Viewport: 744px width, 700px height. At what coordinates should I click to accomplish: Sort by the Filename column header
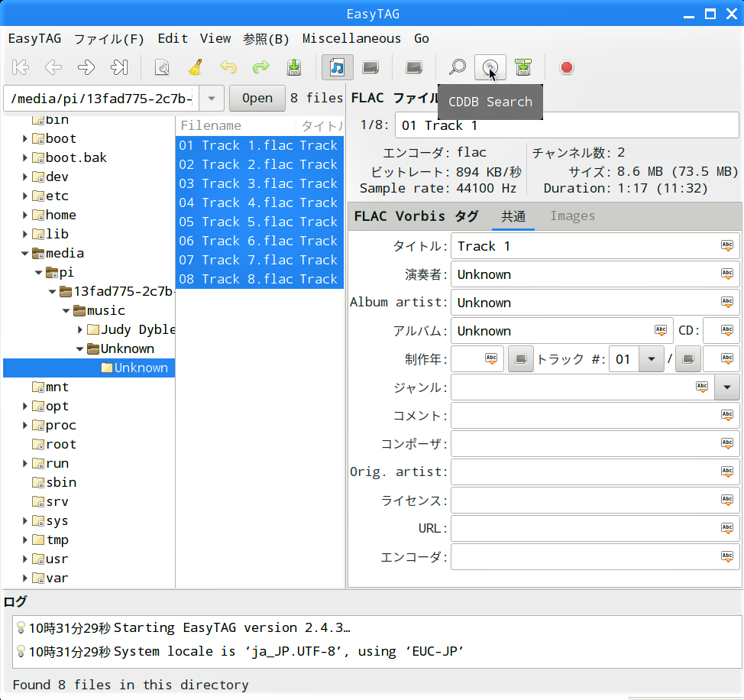click(236, 126)
